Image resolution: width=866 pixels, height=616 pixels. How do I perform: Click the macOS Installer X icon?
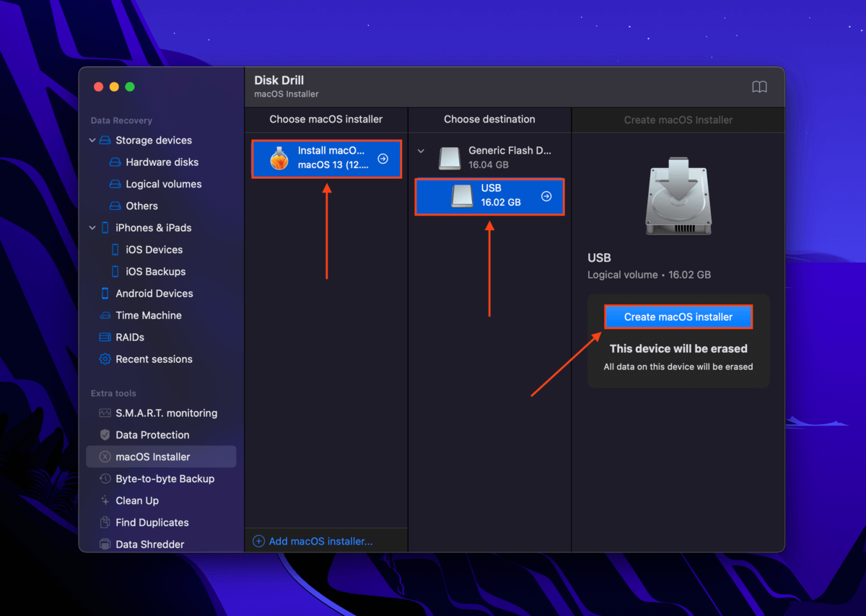[x=105, y=457]
